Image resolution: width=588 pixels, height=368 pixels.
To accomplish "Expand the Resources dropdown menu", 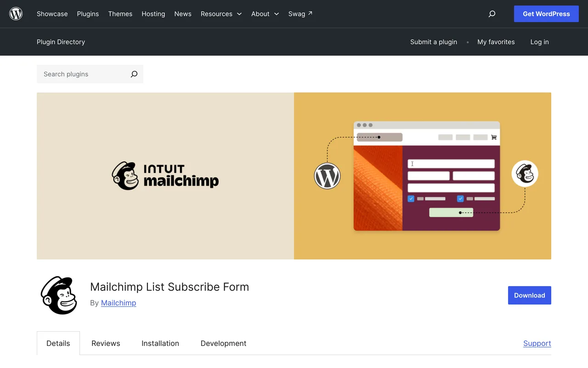I will tap(221, 14).
